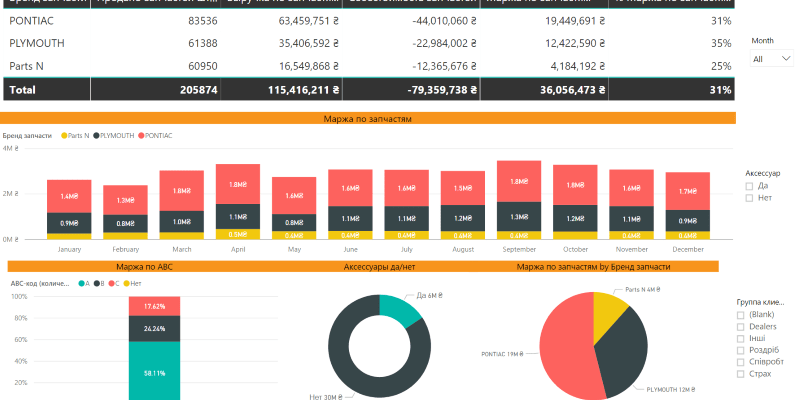The height and width of the screenshot is (400, 800).
Task: Click the dark B legend marker in ABC chart
Action: (96, 283)
